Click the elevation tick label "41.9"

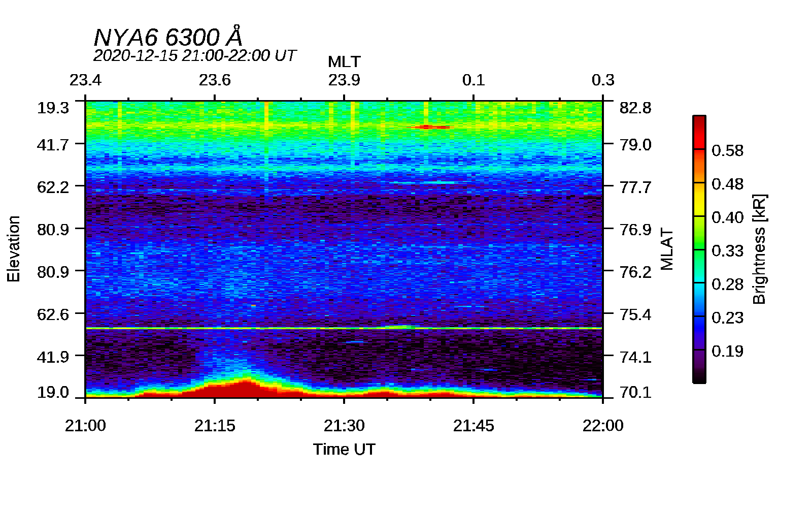(x=53, y=357)
